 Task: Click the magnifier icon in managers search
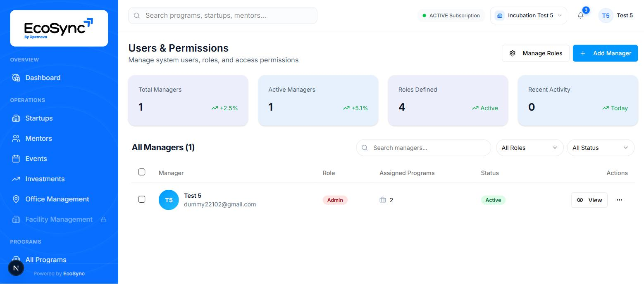365,148
